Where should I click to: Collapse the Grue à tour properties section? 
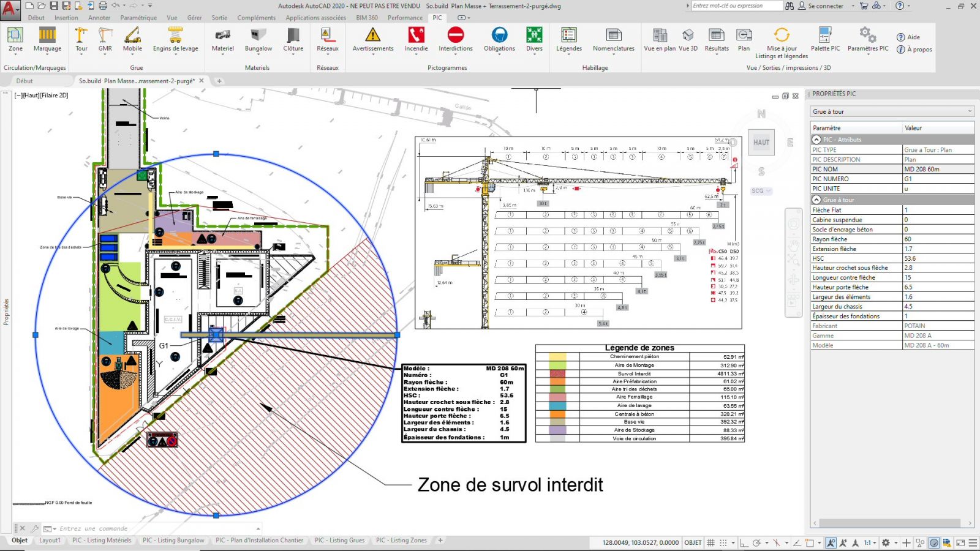[816, 200]
